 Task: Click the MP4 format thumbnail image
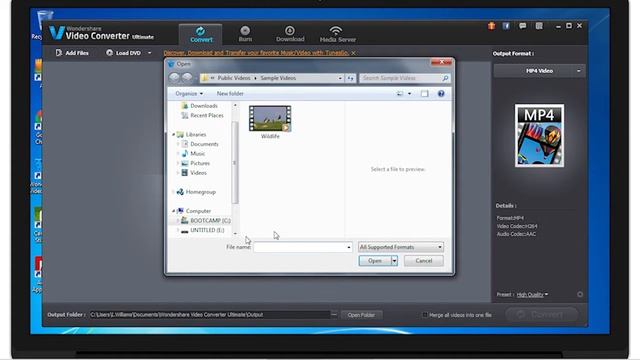(x=539, y=136)
